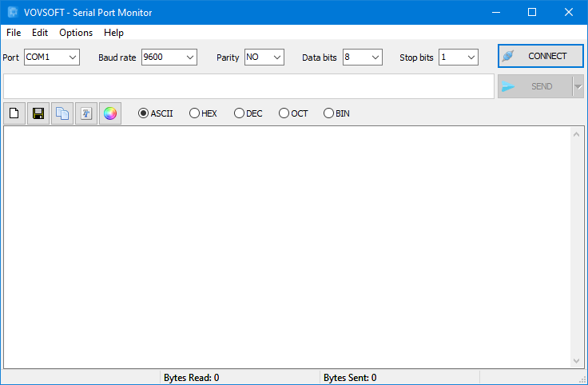
Task: Close the Serial Port Monitor window
Action: (569, 12)
